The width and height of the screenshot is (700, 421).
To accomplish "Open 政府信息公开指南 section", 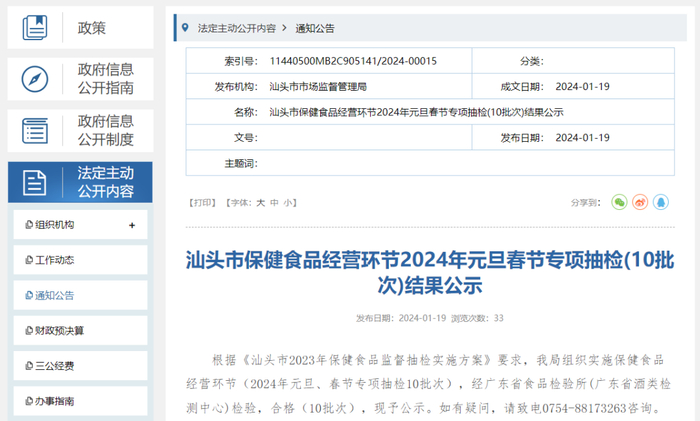I will coord(80,79).
